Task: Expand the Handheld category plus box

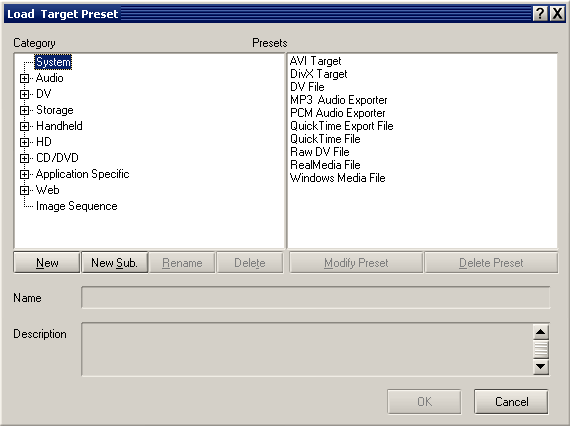Action: (x=24, y=126)
